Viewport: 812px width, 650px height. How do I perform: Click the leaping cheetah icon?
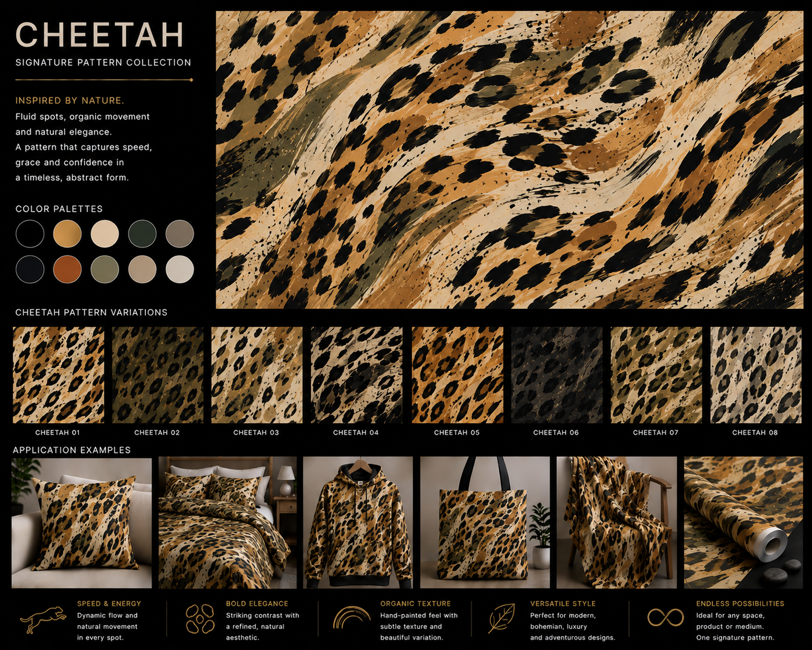(x=43, y=619)
